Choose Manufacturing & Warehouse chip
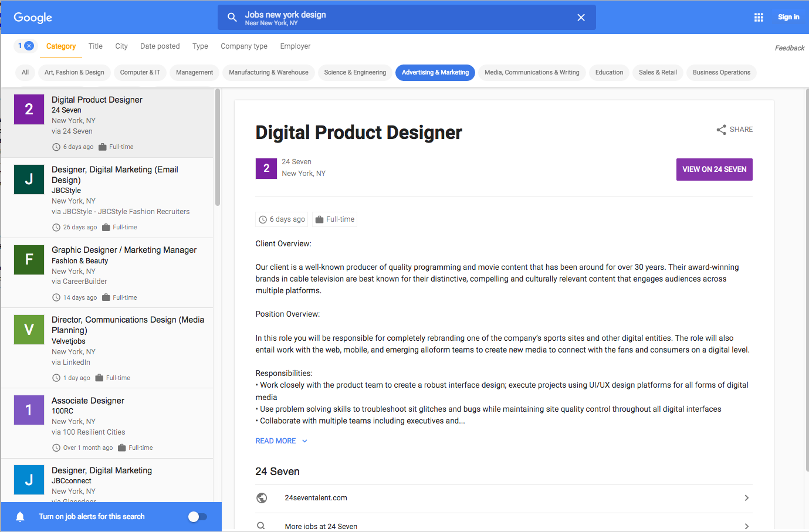This screenshot has height=532, width=809. pos(269,73)
